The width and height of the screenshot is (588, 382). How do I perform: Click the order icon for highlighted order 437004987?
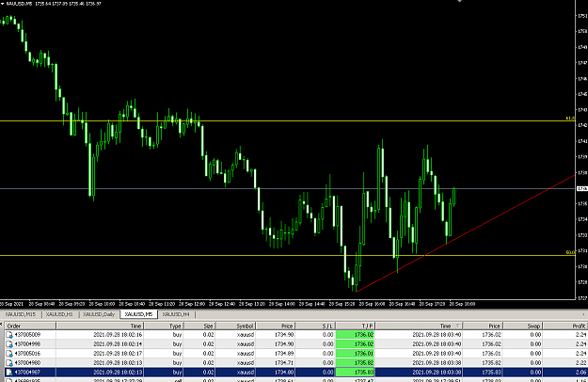(9, 373)
